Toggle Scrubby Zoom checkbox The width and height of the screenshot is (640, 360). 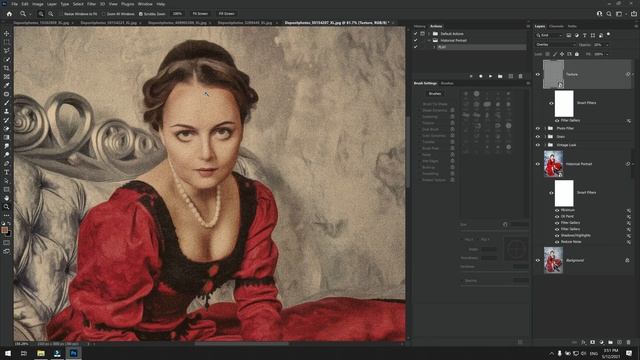tap(140, 13)
